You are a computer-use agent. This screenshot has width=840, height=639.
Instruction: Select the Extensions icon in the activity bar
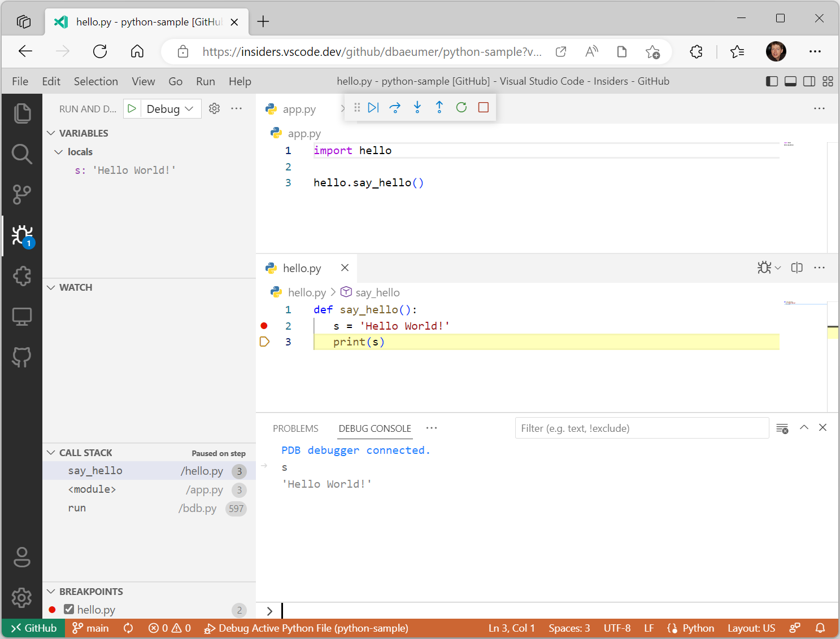(22, 276)
